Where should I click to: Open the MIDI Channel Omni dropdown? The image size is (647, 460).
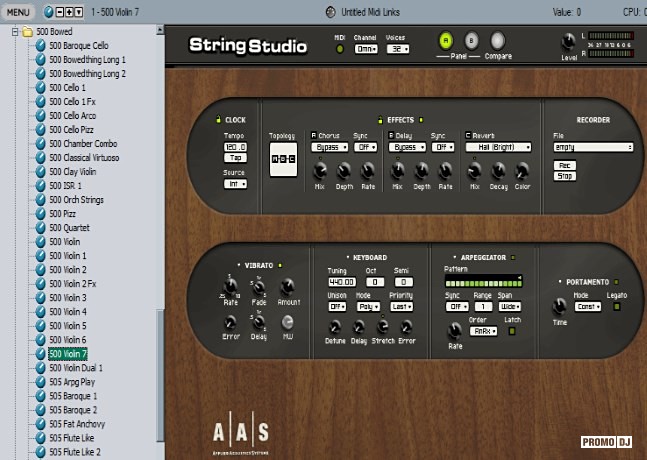365,48
